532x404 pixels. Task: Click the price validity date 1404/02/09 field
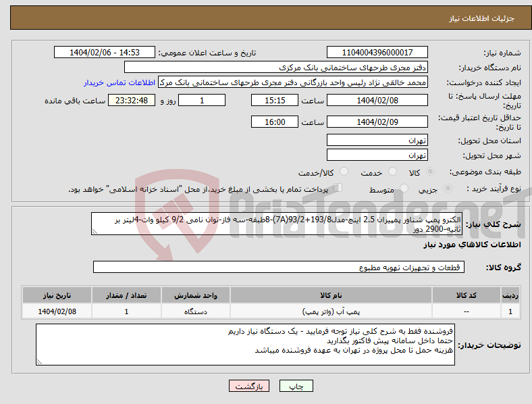[x=377, y=122]
